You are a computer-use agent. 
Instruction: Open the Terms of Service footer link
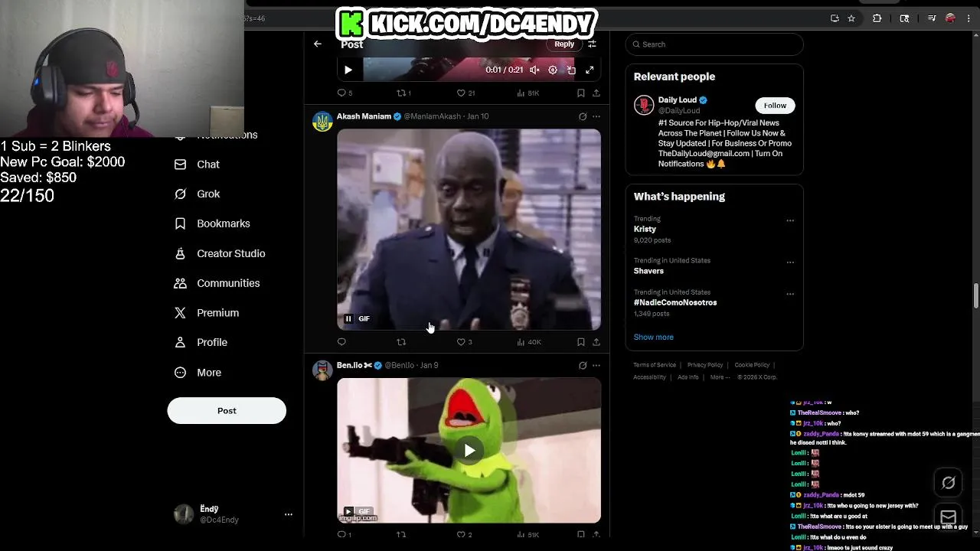click(655, 365)
